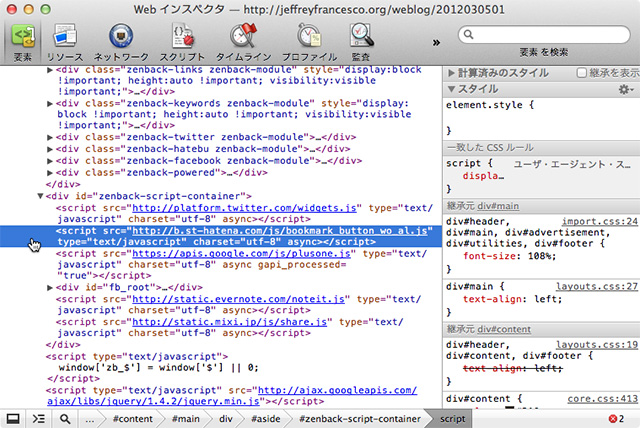
Task: Click the struck-through text-align: left property
Action: 512,369
